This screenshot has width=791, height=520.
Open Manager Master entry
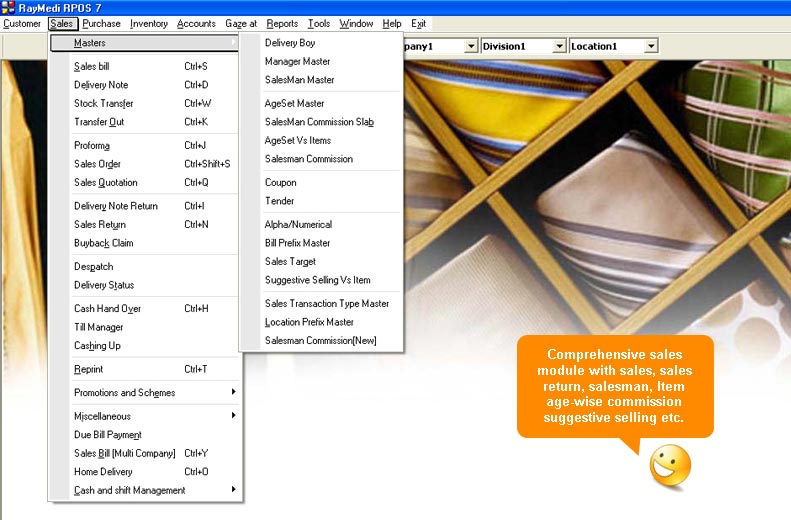tap(321, 61)
